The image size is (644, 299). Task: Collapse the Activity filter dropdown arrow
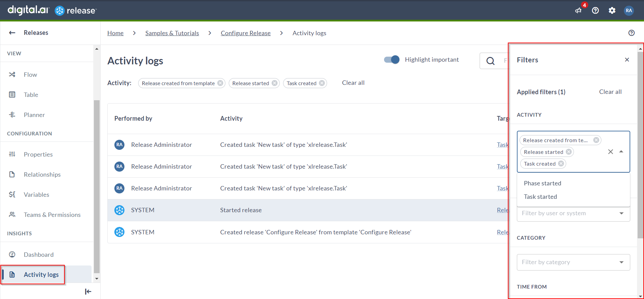click(x=621, y=152)
